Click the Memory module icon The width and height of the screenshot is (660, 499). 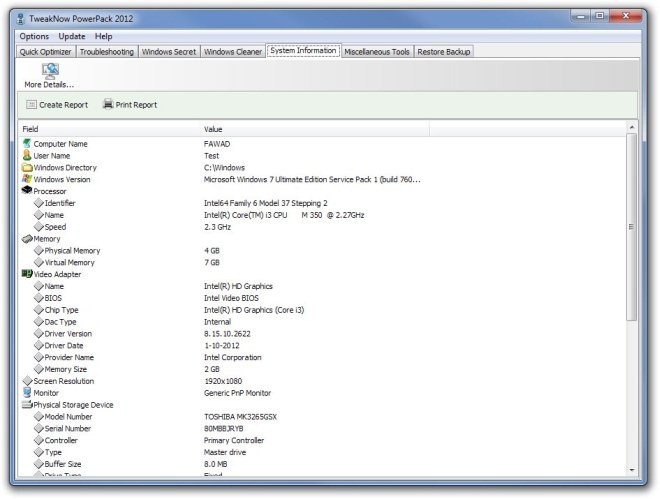click(x=27, y=239)
